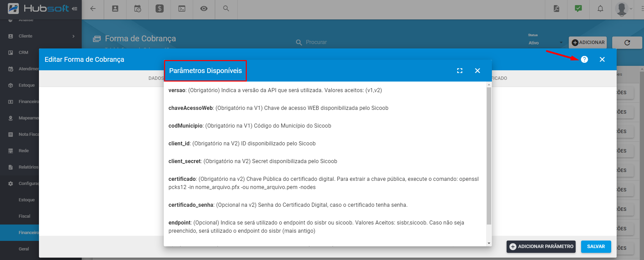Click the parameters popup vertical scrollbar

coord(489,156)
